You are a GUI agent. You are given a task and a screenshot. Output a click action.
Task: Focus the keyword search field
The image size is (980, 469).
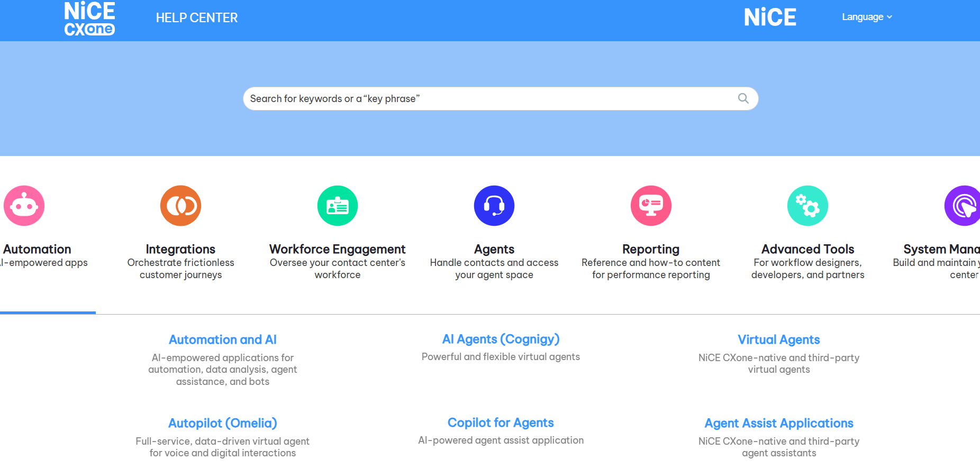click(501, 99)
